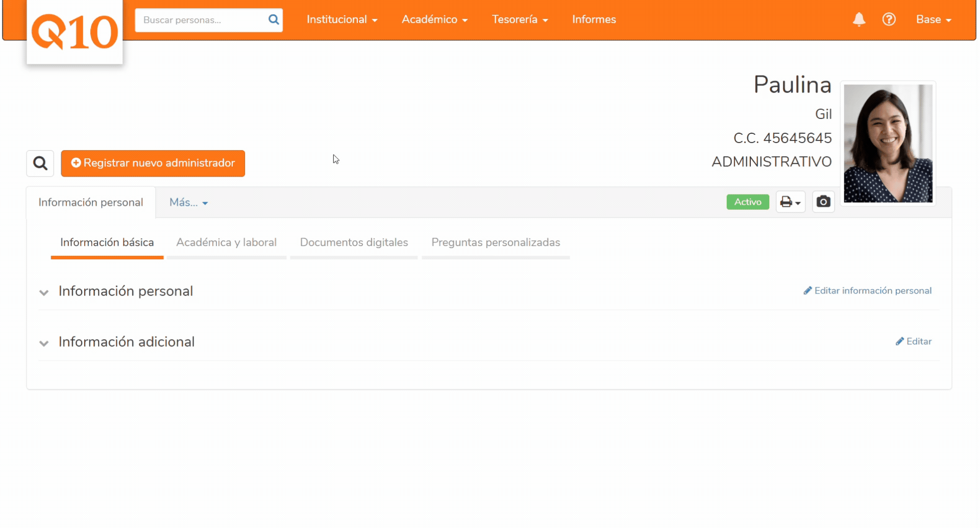
Task: Click the magnifier icon in search box
Action: [x=274, y=19]
